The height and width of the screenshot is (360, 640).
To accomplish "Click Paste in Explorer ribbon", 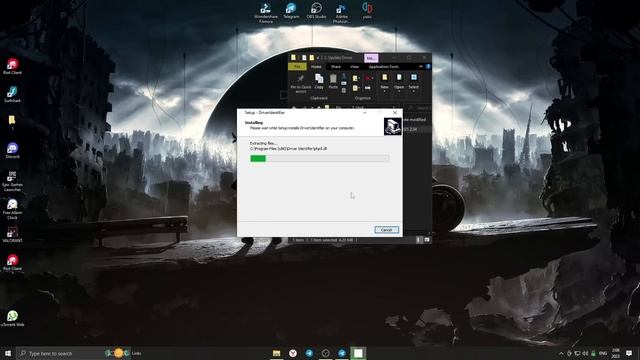I will 333,81.
